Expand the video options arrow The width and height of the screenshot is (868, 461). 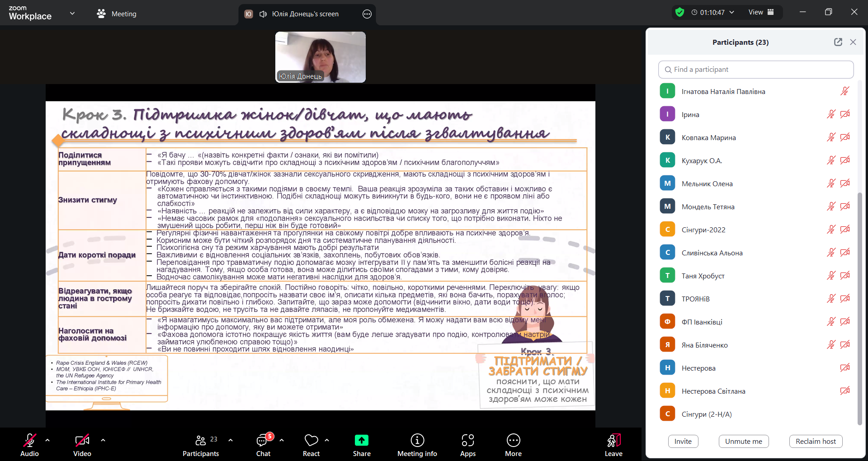point(103,440)
